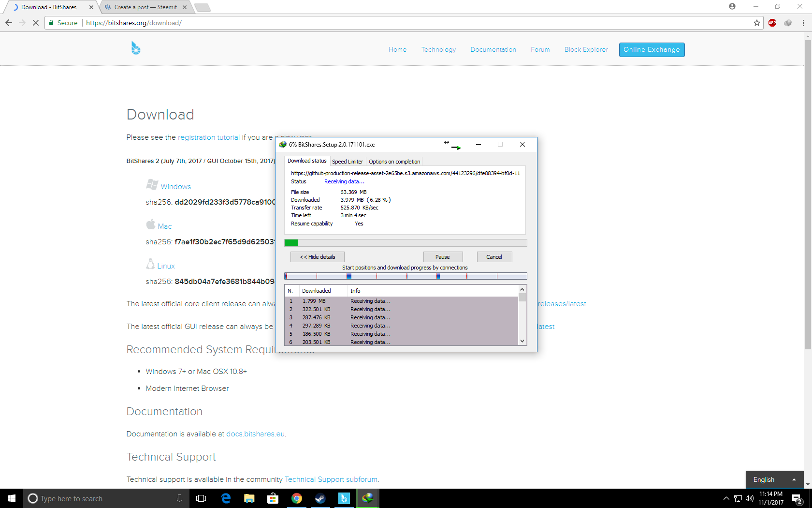Pause the BitShares setup download
Image resolution: width=812 pixels, height=508 pixels.
(x=443, y=257)
